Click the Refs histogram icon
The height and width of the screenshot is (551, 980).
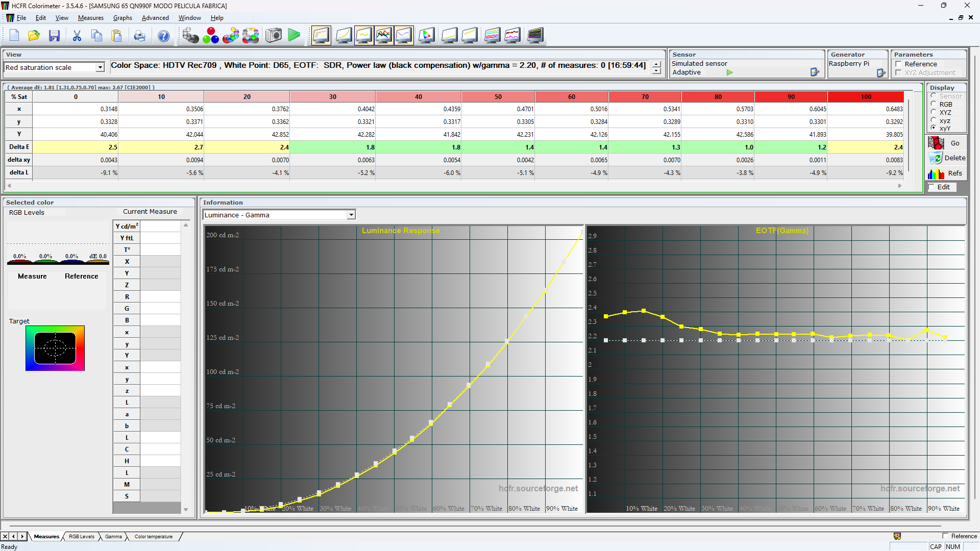tap(936, 173)
